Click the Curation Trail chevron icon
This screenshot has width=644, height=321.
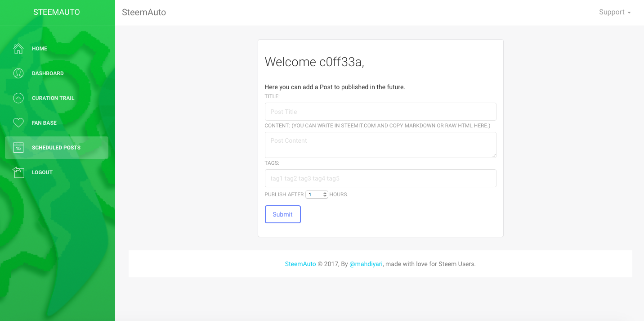tap(18, 98)
